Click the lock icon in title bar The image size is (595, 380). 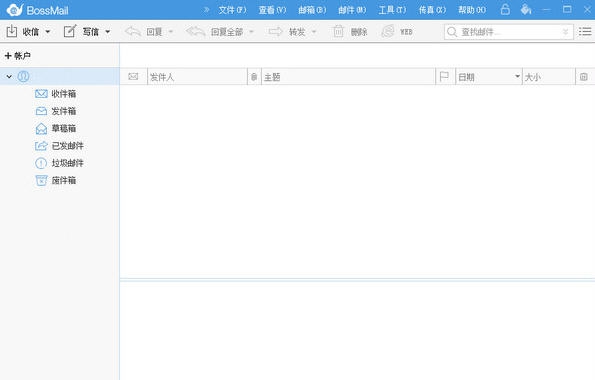[x=505, y=9]
